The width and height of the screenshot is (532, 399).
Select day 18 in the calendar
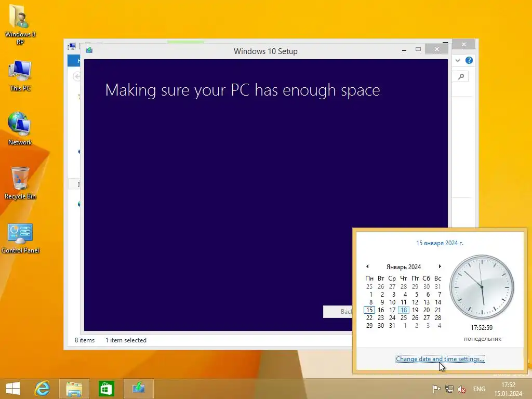click(x=403, y=310)
